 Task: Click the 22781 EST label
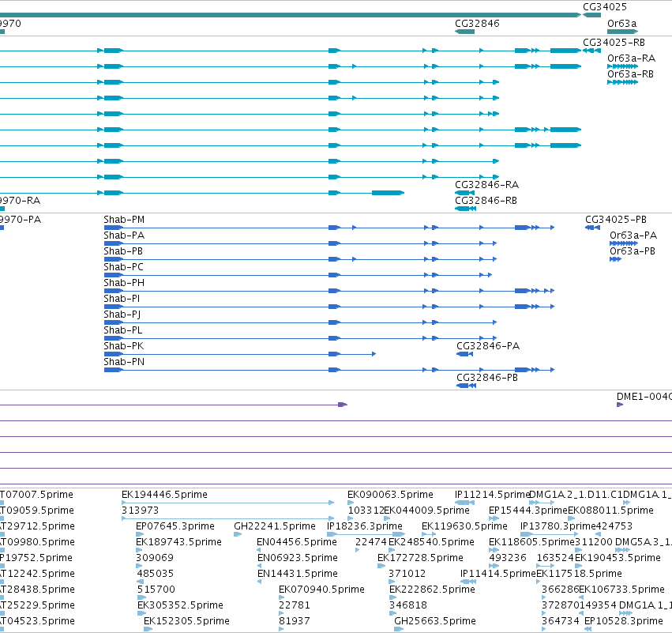294,605
